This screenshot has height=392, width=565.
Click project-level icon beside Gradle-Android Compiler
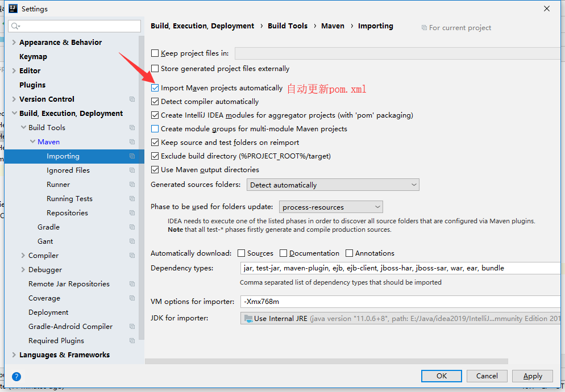pyautogui.click(x=132, y=327)
